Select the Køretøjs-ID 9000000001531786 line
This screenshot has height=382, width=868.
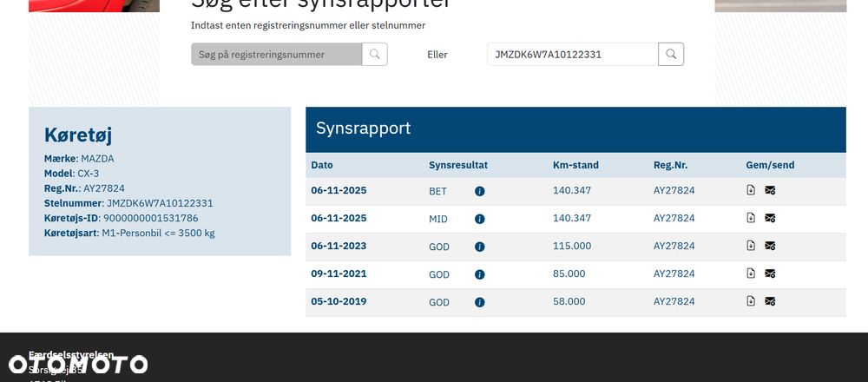pos(122,218)
